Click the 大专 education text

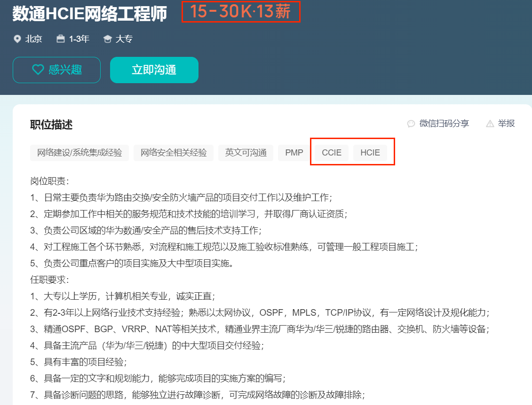coord(124,39)
